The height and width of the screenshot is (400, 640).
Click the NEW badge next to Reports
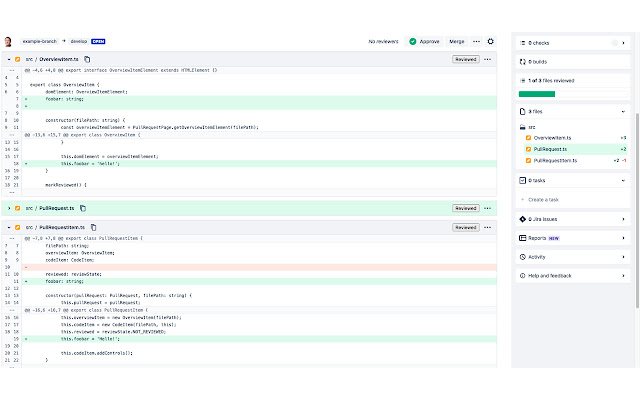554,238
